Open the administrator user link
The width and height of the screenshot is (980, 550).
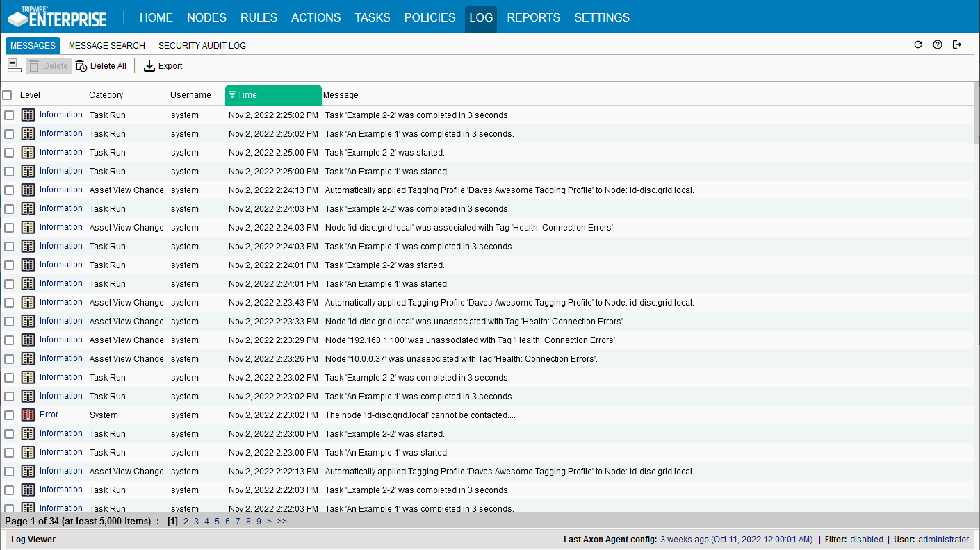942,540
